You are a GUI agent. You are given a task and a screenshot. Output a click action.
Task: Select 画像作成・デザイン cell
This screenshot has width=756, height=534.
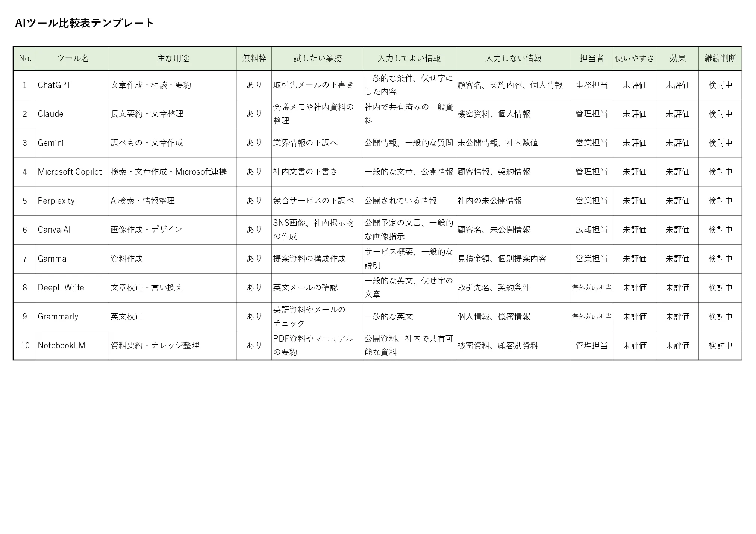(173, 230)
